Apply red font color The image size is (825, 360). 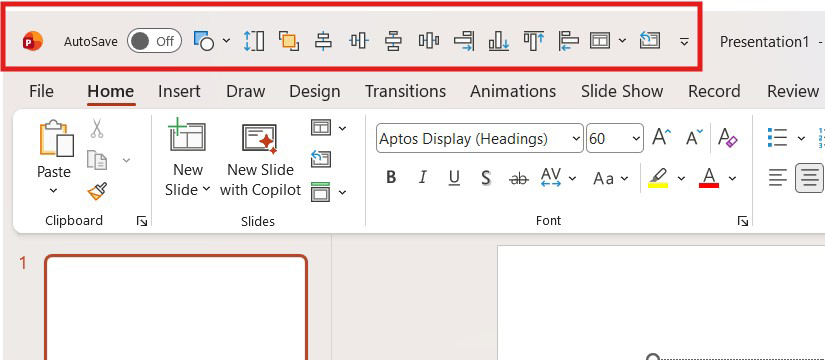coord(709,178)
